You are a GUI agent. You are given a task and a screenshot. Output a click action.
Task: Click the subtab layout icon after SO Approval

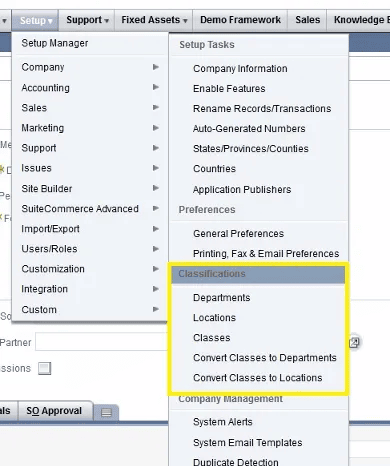[106, 413]
